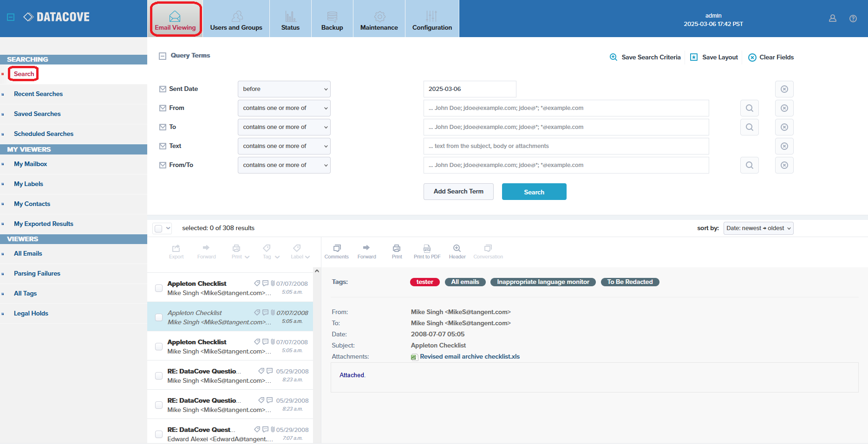Screen dimensions: 868x444
Task: Select first Appleton Checklist email checkbox
Action: tap(159, 288)
